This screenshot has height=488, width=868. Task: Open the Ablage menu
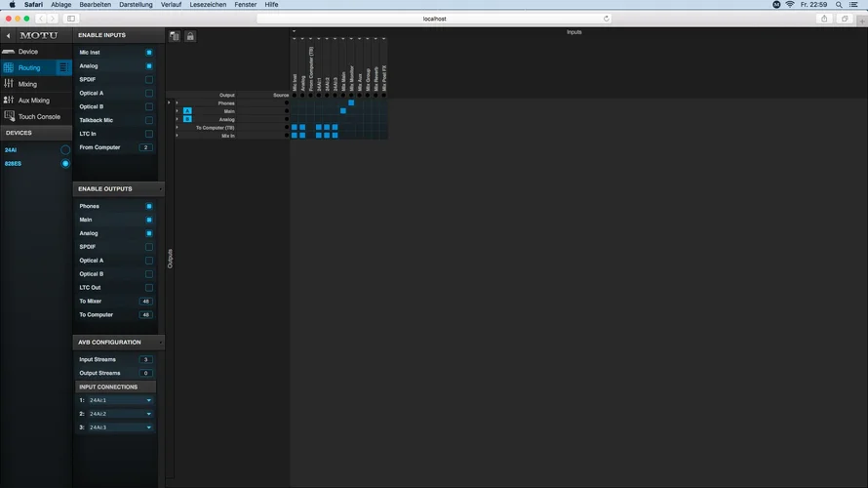[x=60, y=5]
